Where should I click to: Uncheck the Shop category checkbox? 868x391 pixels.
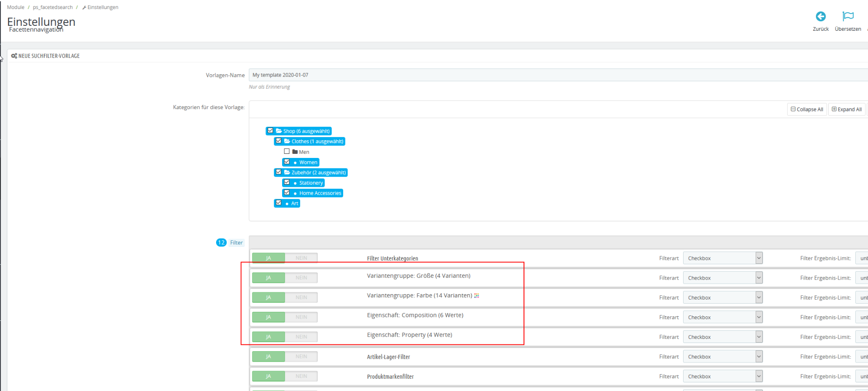pyautogui.click(x=270, y=130)
